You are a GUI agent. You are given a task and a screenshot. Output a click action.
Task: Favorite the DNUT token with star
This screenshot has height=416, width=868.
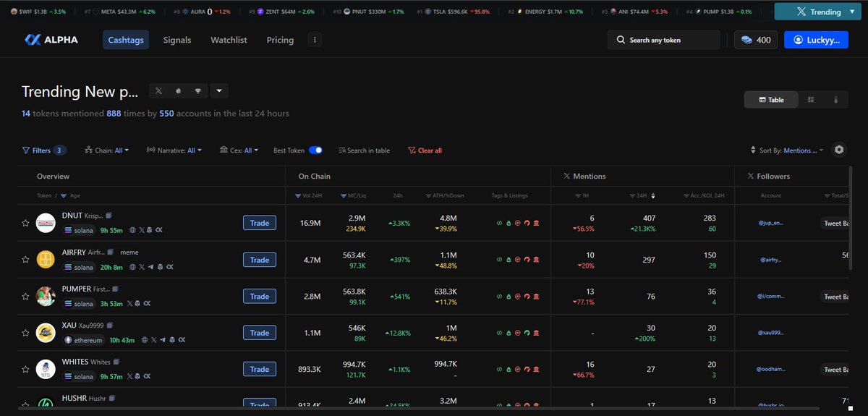point(25,223)
